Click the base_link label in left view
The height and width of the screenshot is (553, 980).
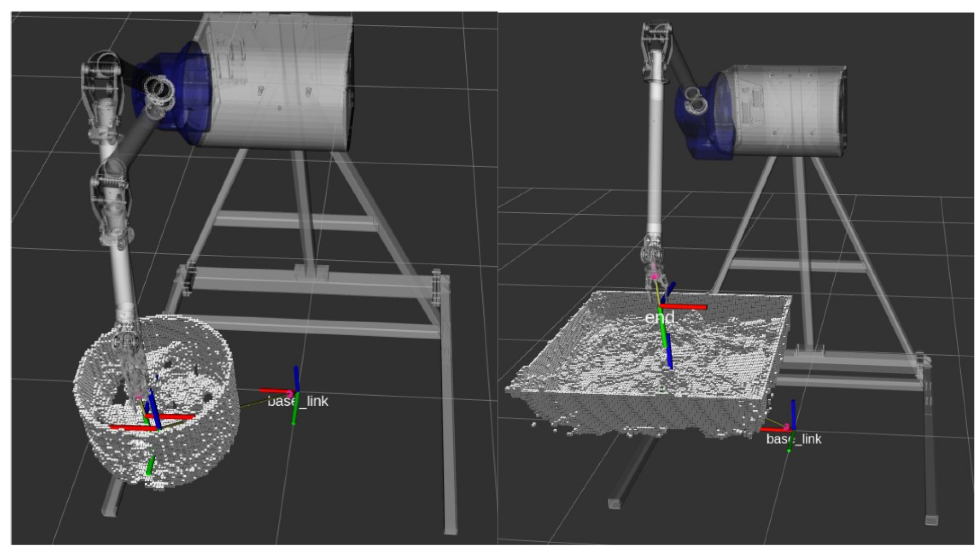click(298, 402)
